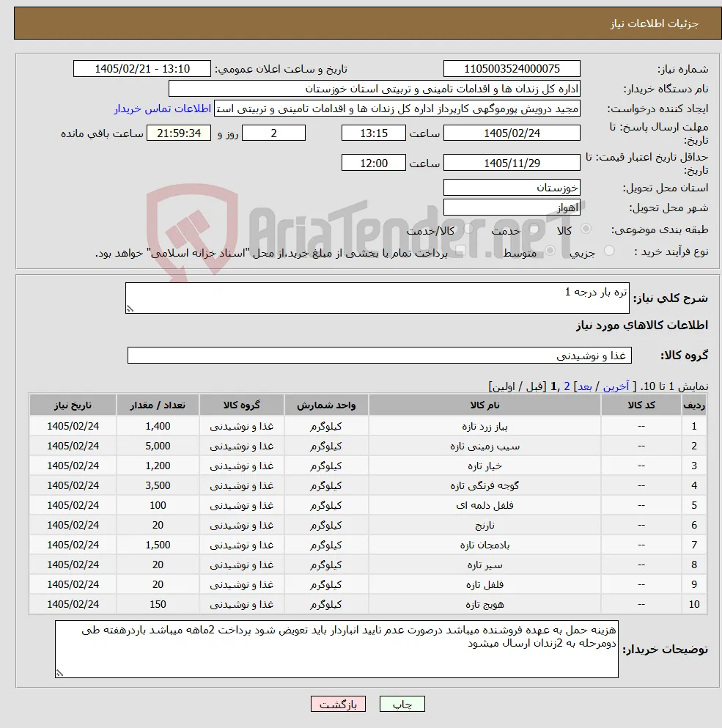The image size is (722, 728).
Task: Click the توضیحات خریدار notes textarea
Action: pyautogui.click(x=336, y=649)
